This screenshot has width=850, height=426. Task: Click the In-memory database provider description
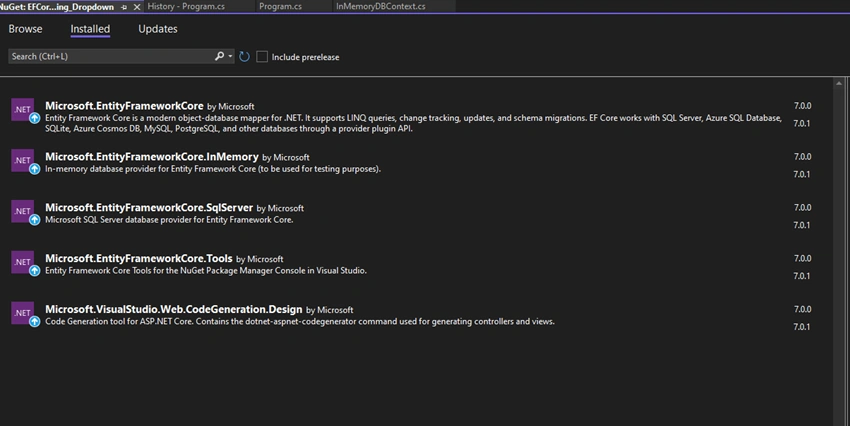click(x=213, y=169)
